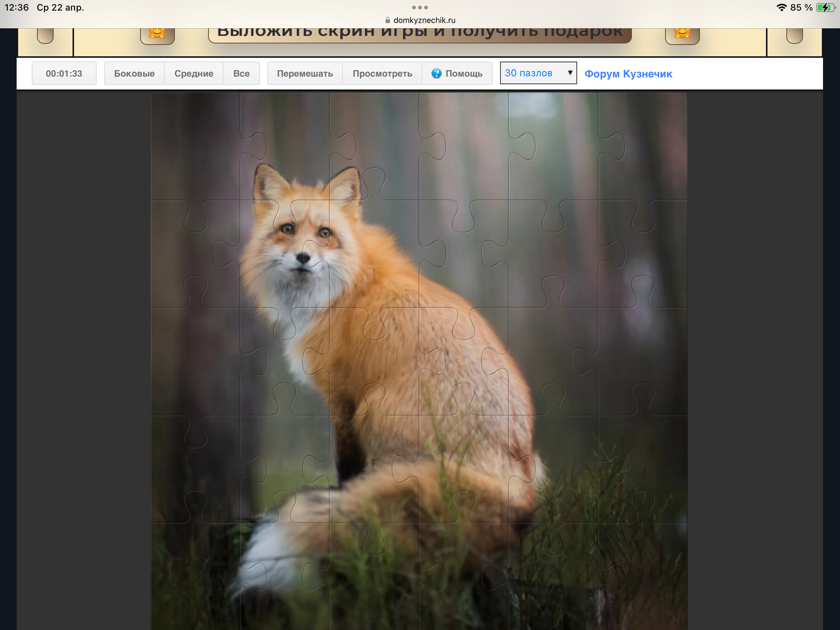840x630 pixels.
Task: Show only Средние middle pieces
Action: click(x=194, y=73)
